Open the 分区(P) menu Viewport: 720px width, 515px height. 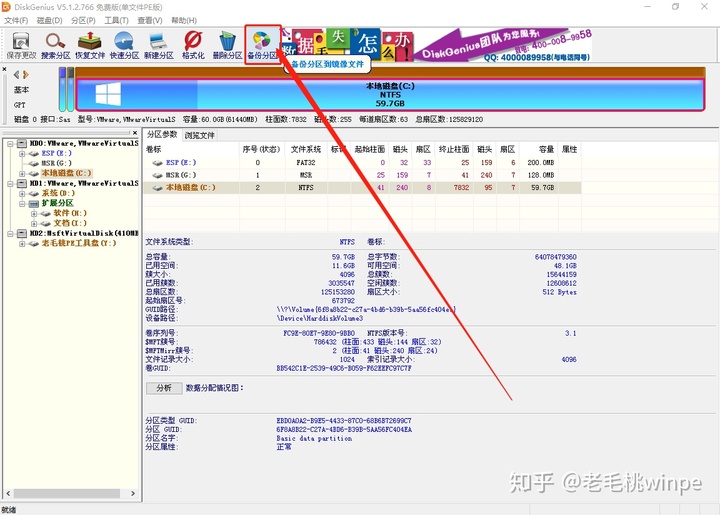coord(83,20)
